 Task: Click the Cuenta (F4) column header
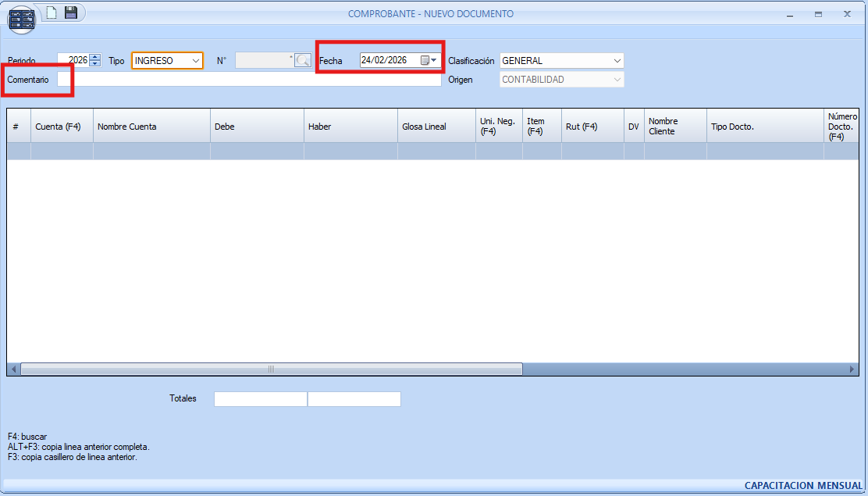62,127
